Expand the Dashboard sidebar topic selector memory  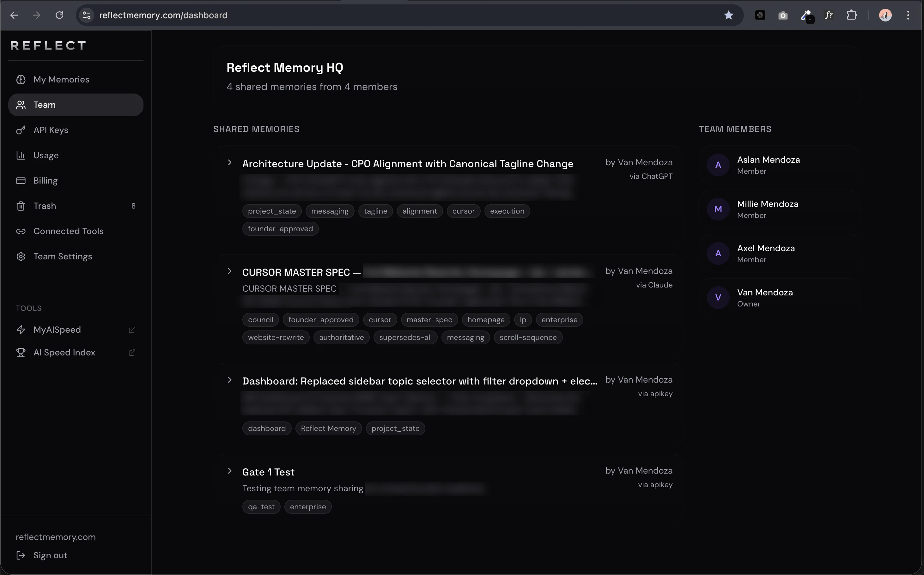coord(229,380)
